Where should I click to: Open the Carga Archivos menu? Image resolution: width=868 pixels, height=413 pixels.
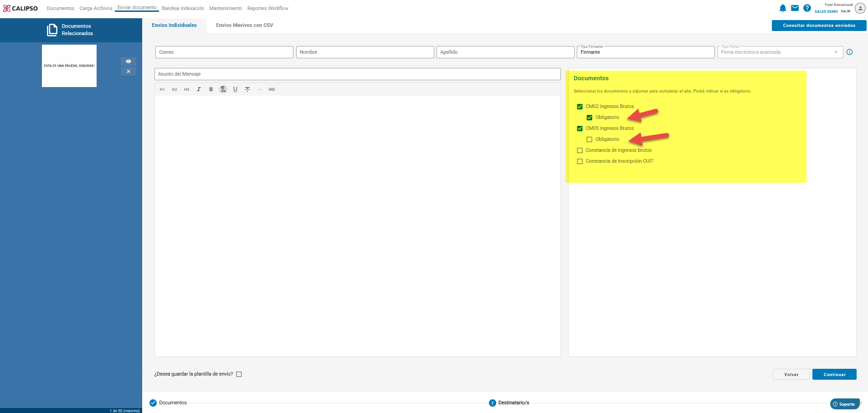point(96,8)
